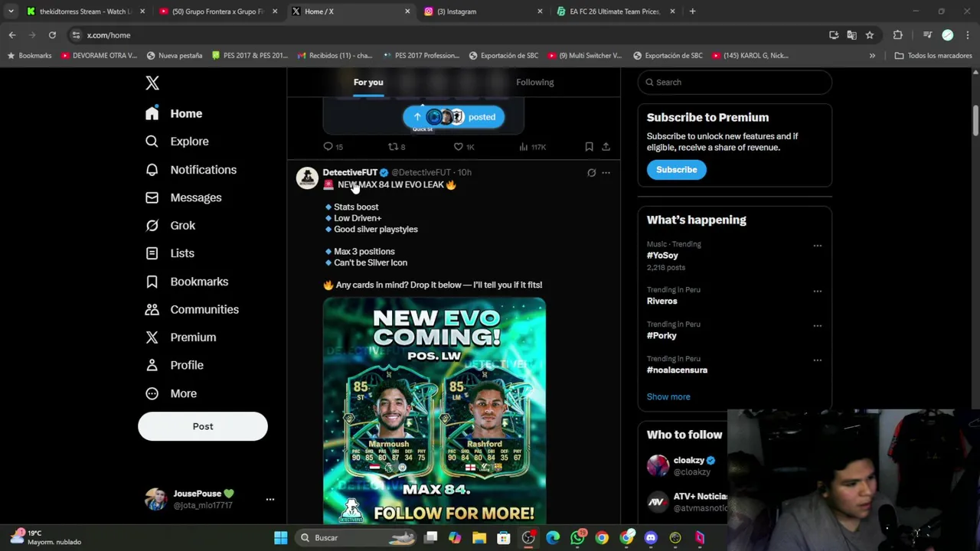Image resolution: width=980 pixels, height=551 pixels.
Task: Click the Subscribe button
Action: (x=676, y=170)
